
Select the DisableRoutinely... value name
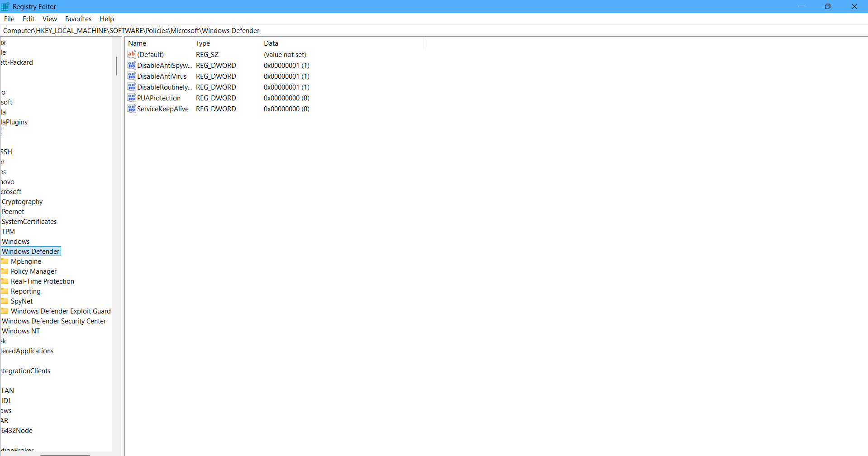(x=165, y=87)
